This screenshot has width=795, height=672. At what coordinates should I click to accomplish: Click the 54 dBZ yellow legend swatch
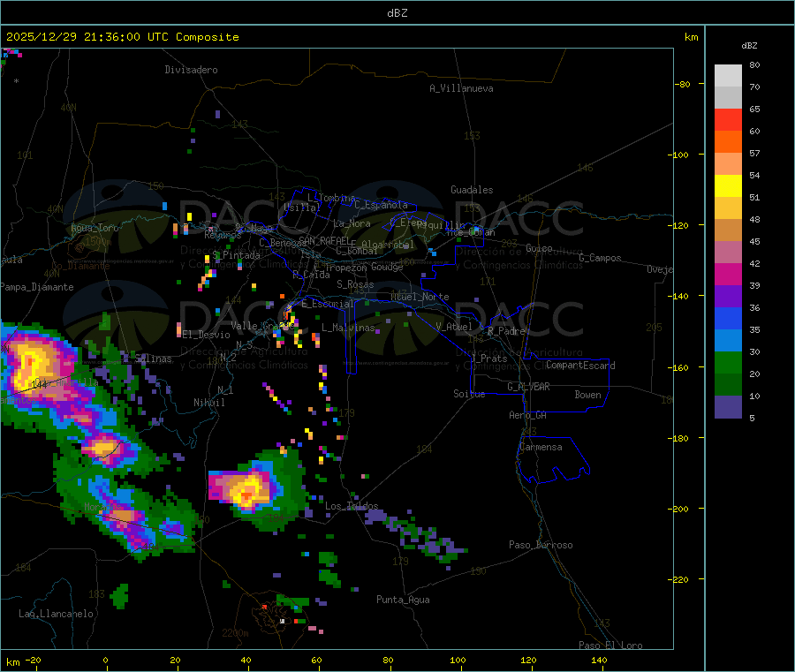coord(728,186)
